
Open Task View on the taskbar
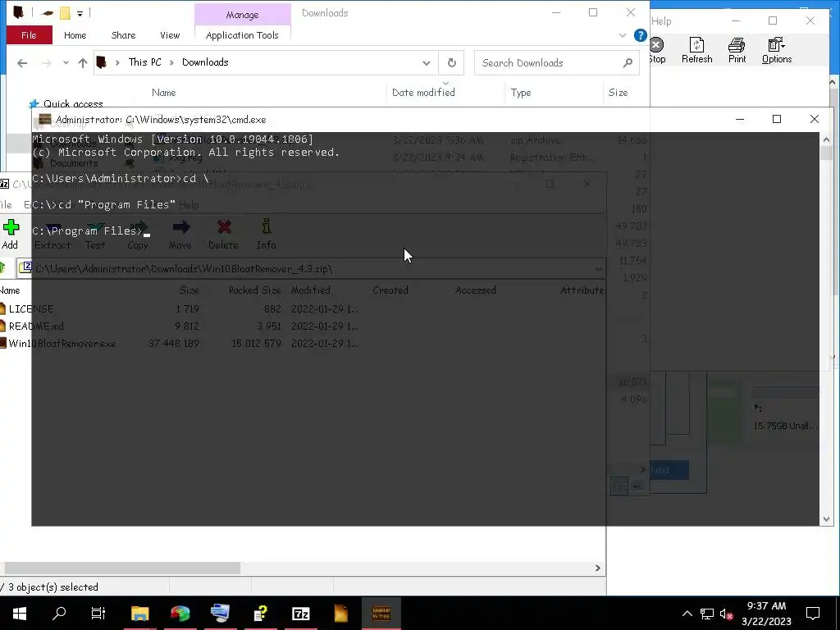(x=98, y=613)
